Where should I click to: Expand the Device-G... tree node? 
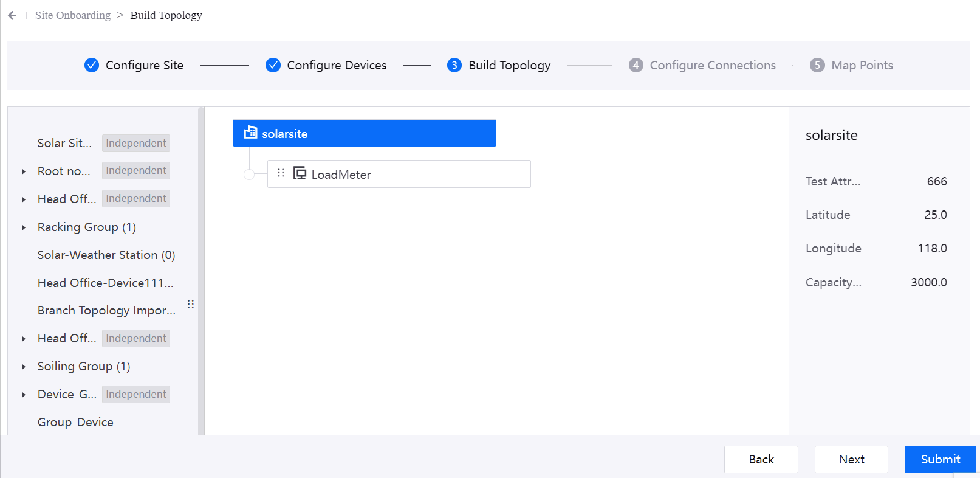pyautogui.click(x=24, y=395)
